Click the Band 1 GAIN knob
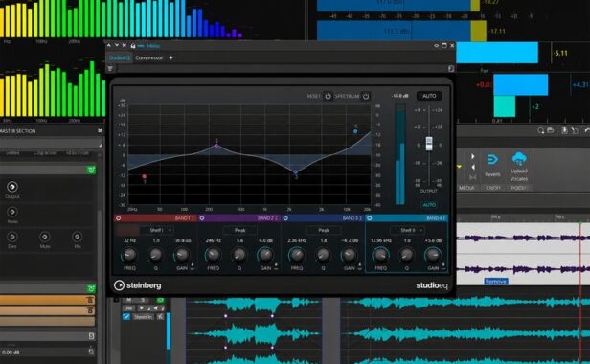 182,255
